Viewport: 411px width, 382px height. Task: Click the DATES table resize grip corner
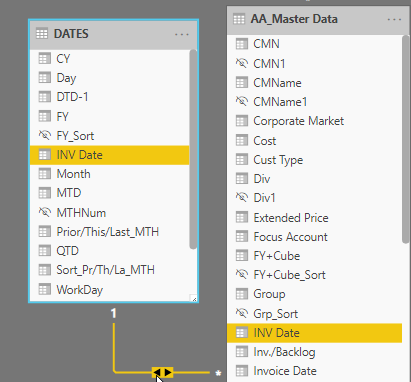point(193,298)
